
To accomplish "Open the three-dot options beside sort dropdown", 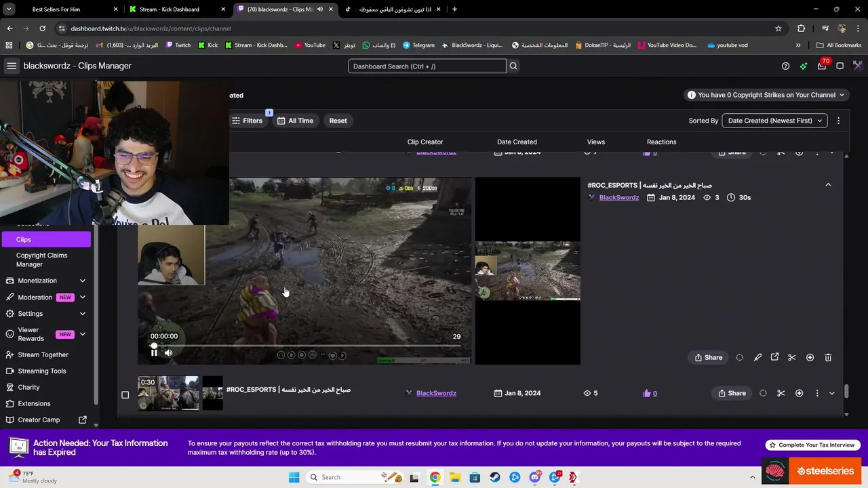I will (838, 121).
